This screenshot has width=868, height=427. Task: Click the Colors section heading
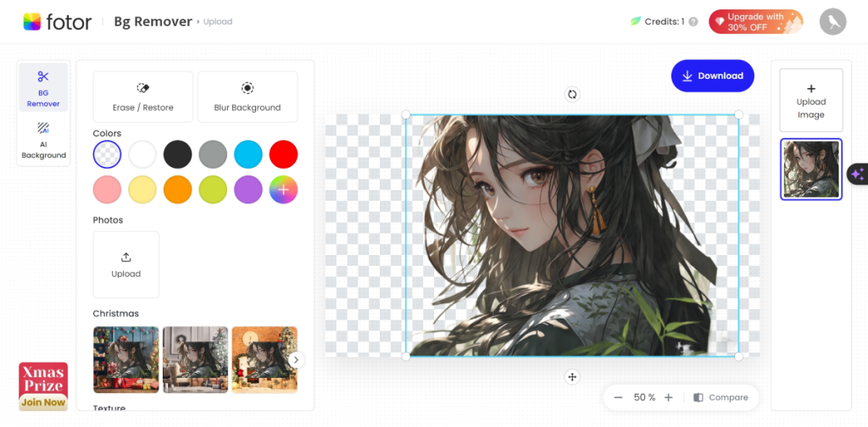point(107,133)
